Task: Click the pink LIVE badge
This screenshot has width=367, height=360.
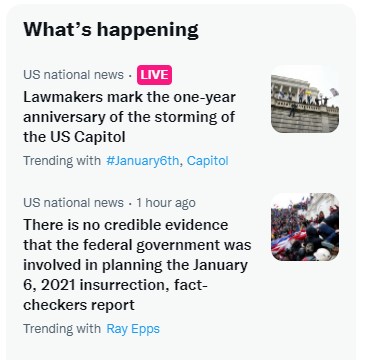Action: (x=154, y=75)
